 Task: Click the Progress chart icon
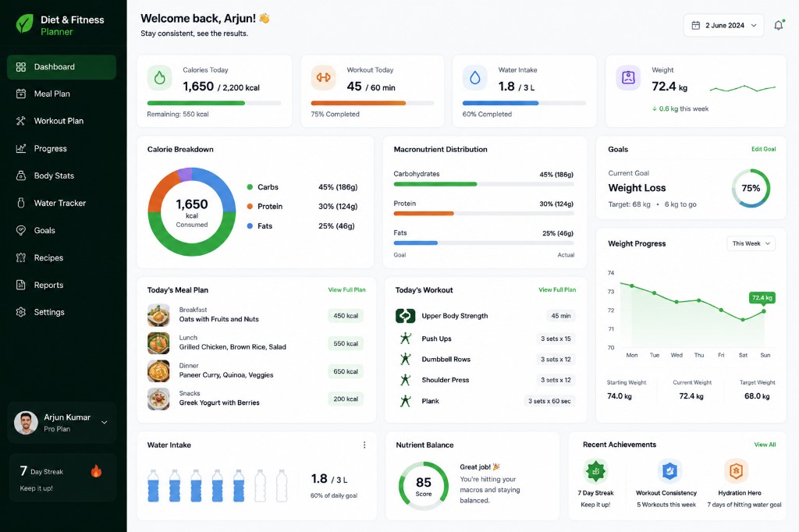tap(21, 148)
